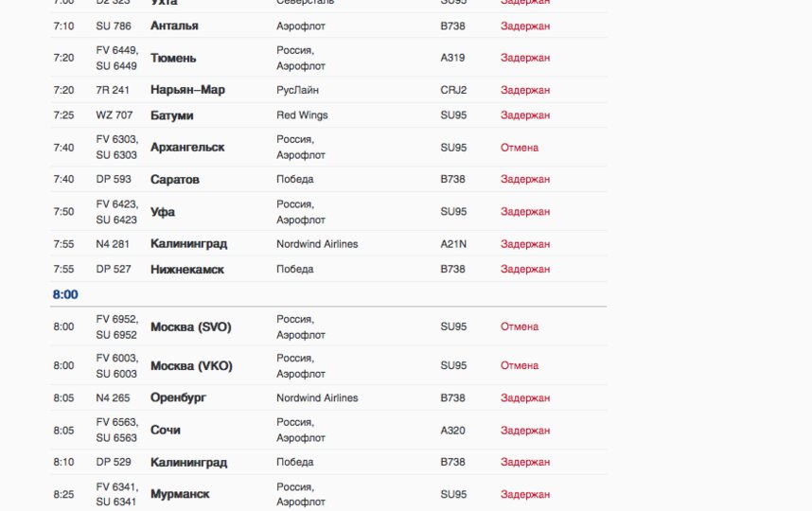
Task: Select the Нарьян-Мар destination
Action: (187, 90)
